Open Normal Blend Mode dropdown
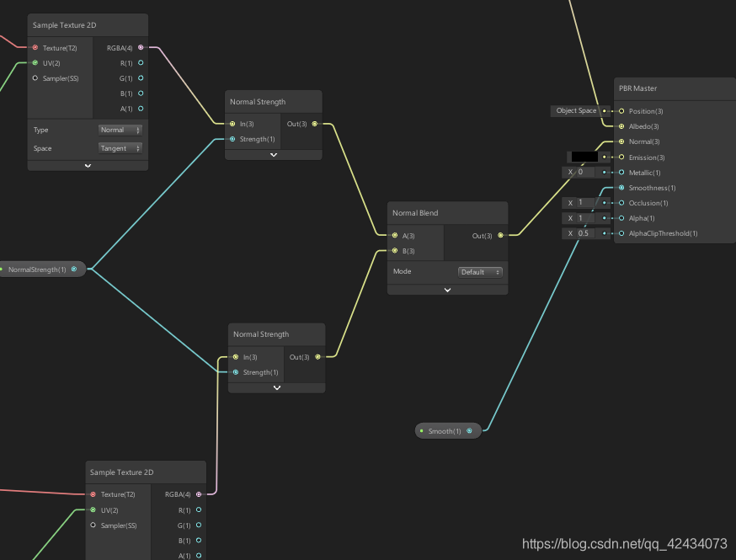The height and width of the screenshot is (560, 736). point(480,272)
